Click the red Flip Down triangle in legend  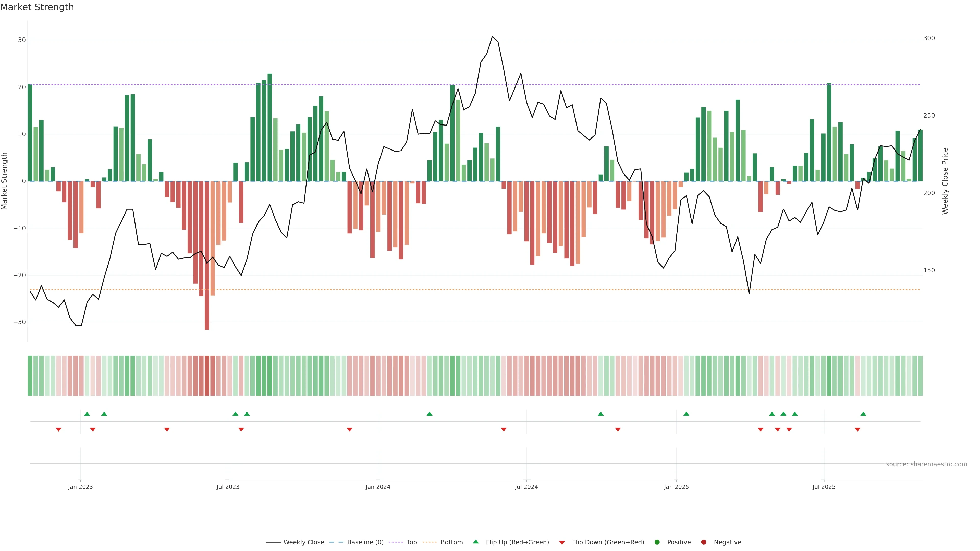[x=562, y=542]
